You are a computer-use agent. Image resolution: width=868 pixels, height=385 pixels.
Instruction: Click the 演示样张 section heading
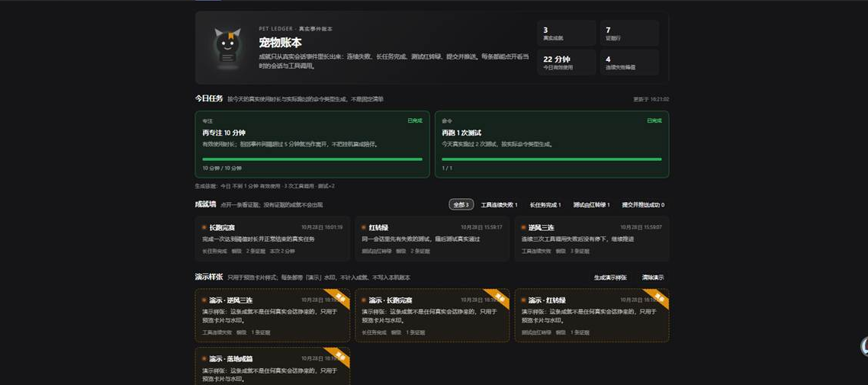[x=209, y=277]
